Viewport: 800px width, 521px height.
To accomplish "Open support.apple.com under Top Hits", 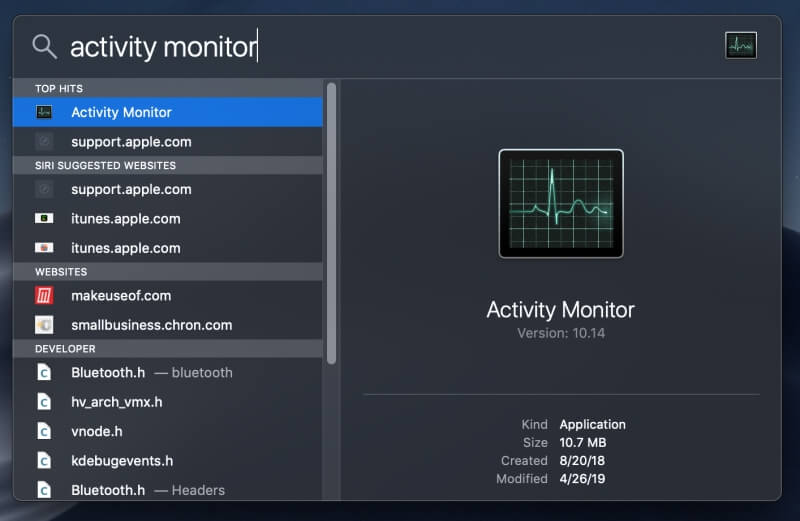I will point(168,141).
